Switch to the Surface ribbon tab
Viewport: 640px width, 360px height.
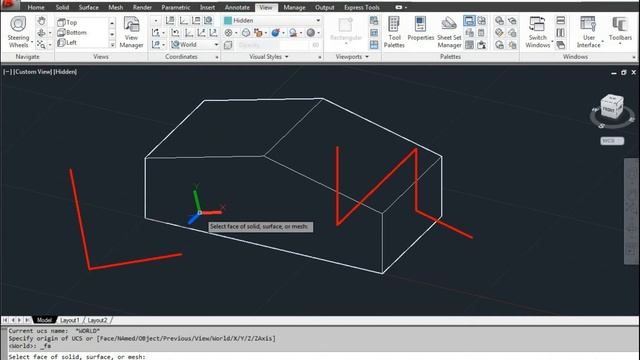point(89,7)
